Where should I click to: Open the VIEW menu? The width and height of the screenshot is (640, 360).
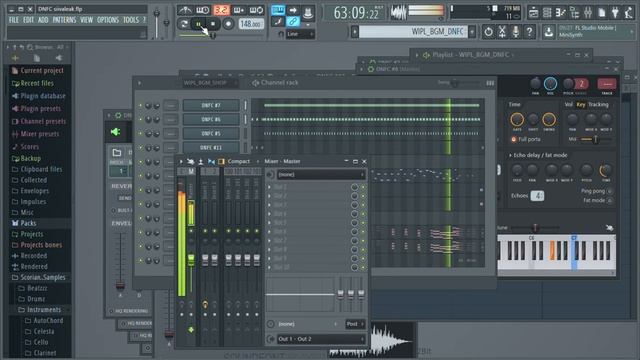[86, 20]
